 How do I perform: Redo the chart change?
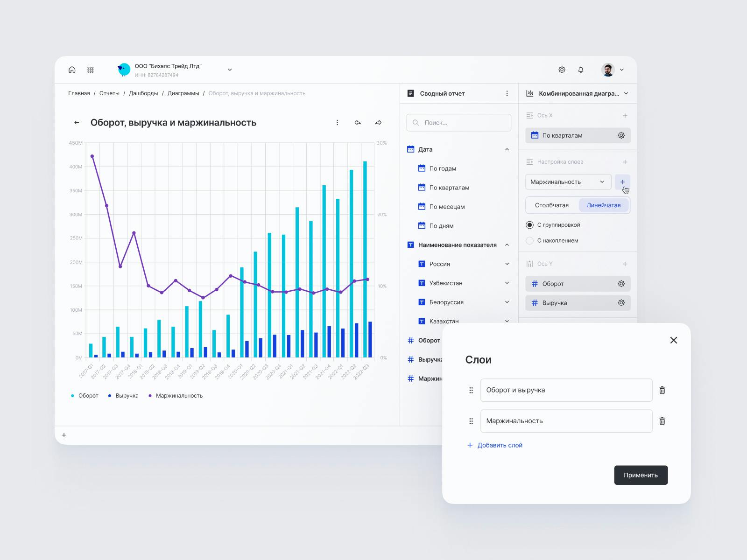coord(378,122)
